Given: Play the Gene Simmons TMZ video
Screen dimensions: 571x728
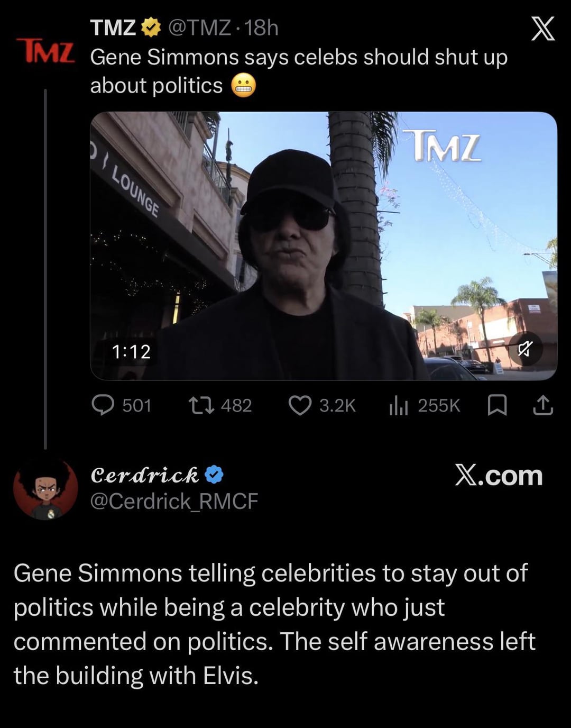Looking at the screenshot, I should click(x=323, y=245).
